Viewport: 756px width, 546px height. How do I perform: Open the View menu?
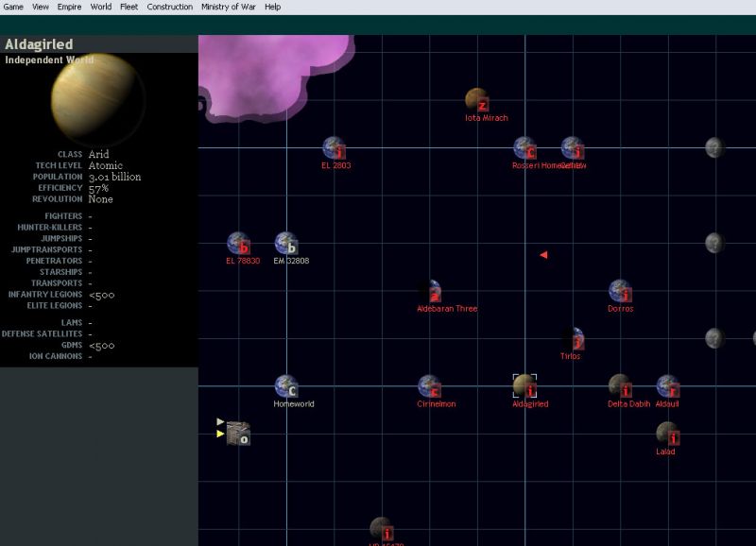click(x=41, y=7)
